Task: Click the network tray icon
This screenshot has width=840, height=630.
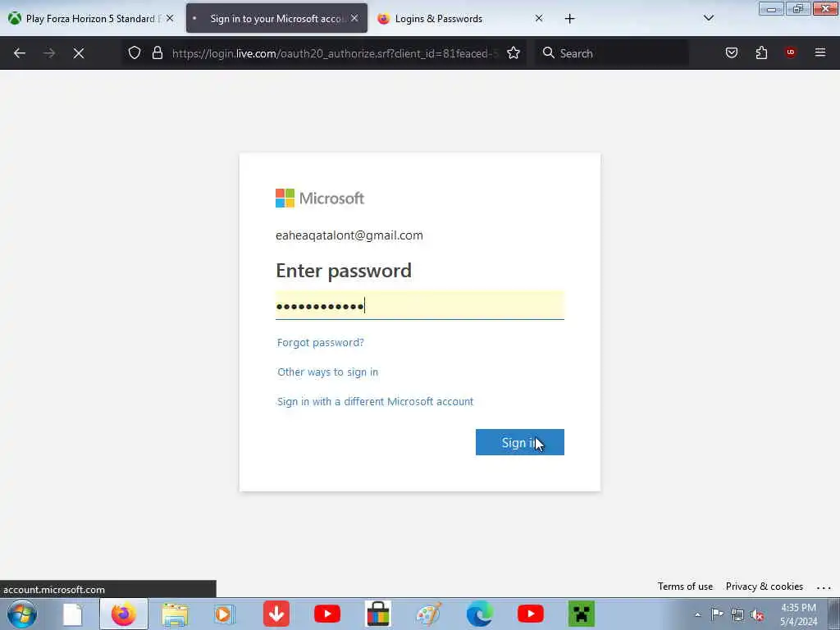Action: point(737,614)
